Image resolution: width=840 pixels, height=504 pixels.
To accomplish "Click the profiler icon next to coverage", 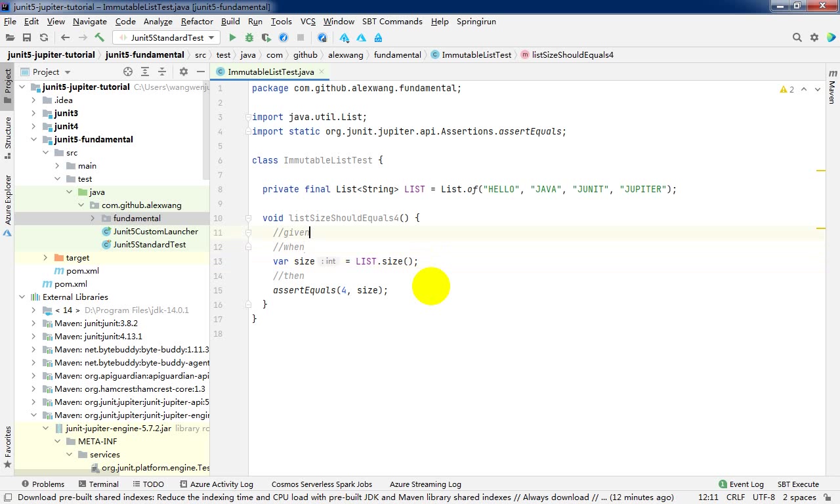I will tap(283, 37).
